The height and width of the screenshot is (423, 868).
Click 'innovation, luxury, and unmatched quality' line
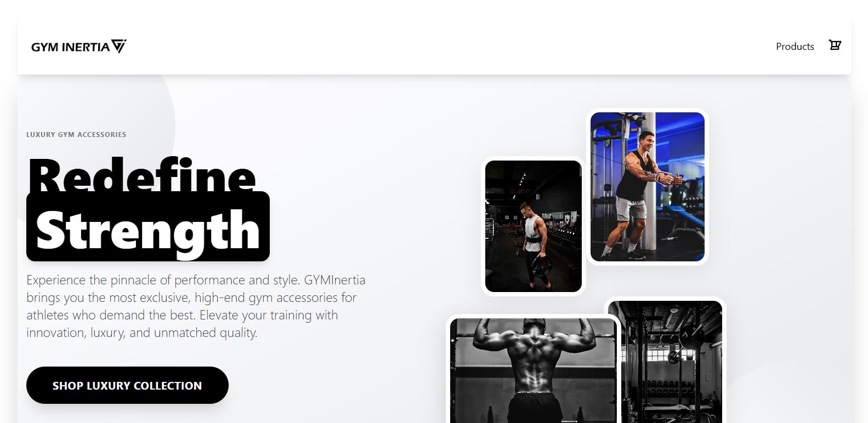(141, 333)
